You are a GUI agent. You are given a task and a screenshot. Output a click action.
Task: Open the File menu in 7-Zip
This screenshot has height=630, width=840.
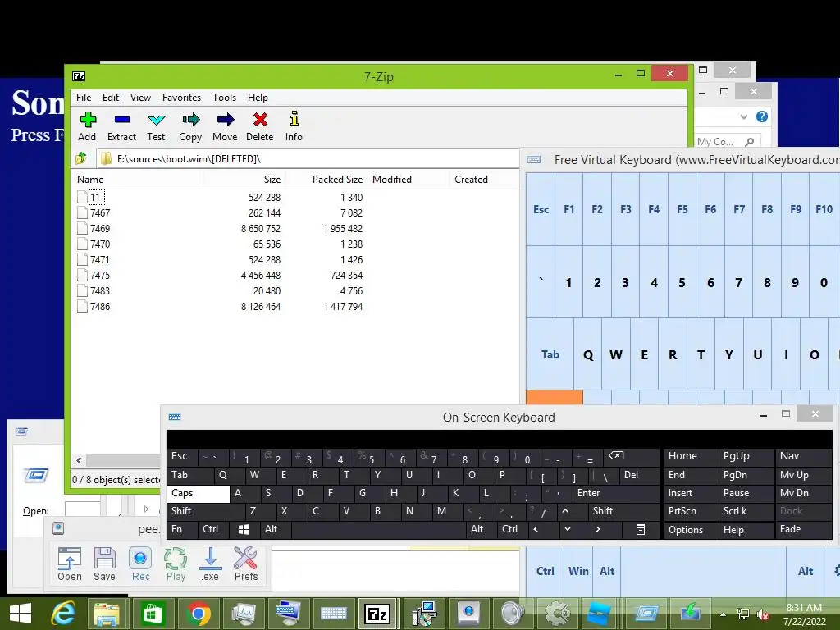pos(84,98)
